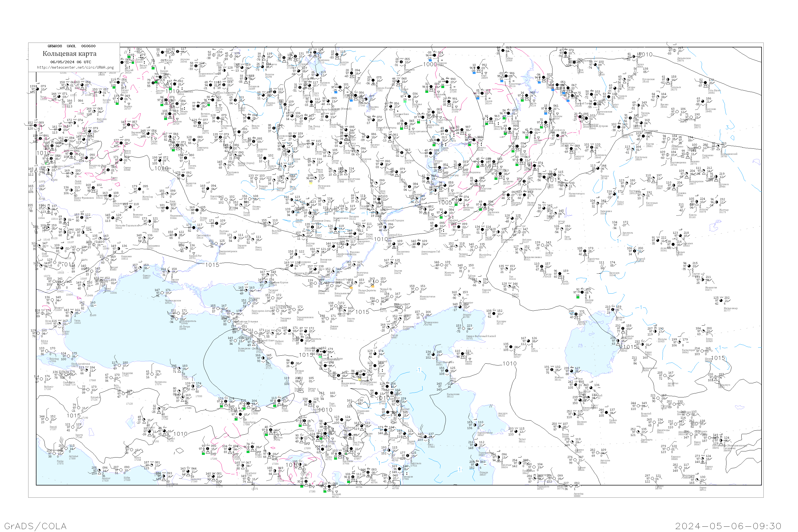Click the Torun 12250 station label
Image resolution: width=798 pixels, height=532 pixels.
[43, 98]
